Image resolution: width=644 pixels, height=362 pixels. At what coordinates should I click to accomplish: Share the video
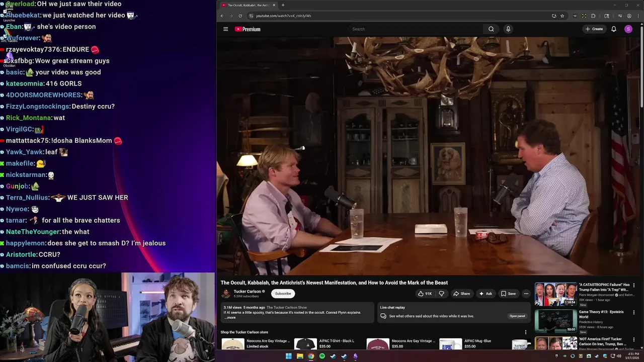point(461,294)
